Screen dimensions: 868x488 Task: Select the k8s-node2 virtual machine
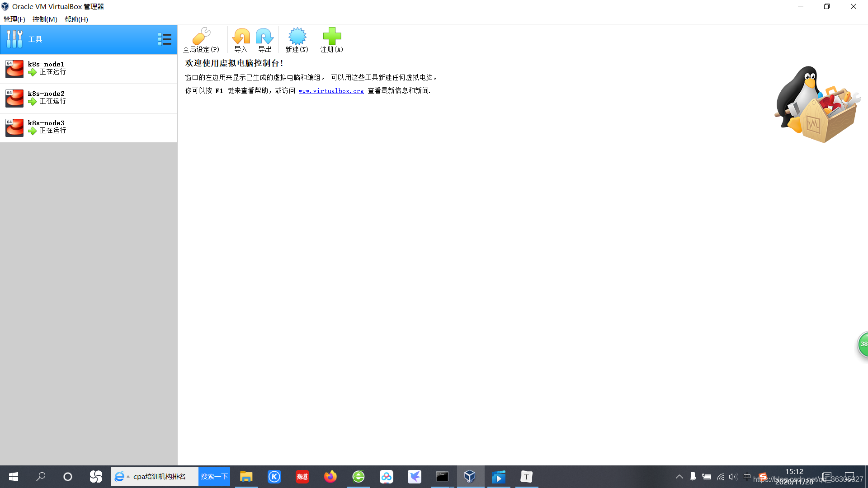pos(89,98)
